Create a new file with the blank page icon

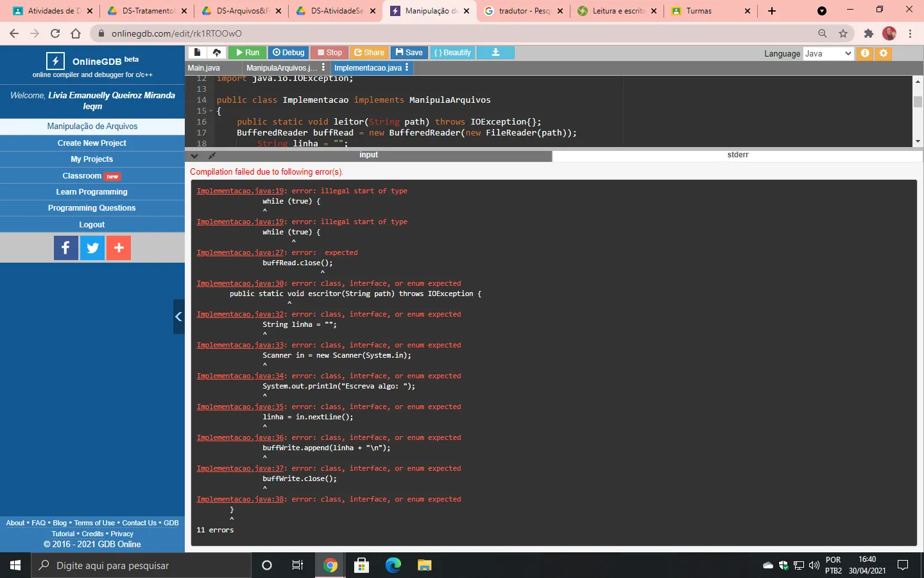(x=197, y=53)
